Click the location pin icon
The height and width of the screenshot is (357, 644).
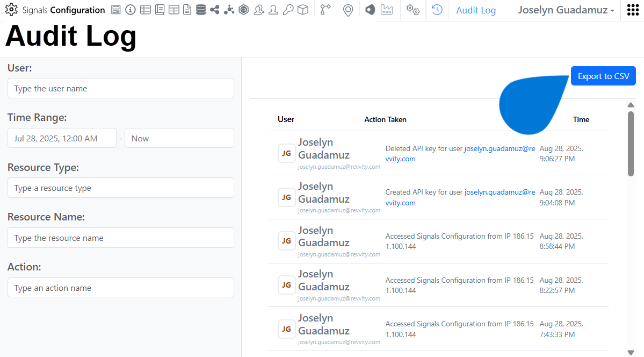pyautogui.click(x=348, y=10)
